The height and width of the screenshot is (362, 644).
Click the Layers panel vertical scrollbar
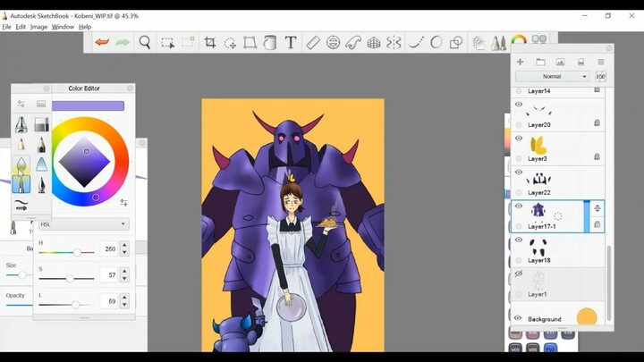pyautogui.click(x=609, y=282)
